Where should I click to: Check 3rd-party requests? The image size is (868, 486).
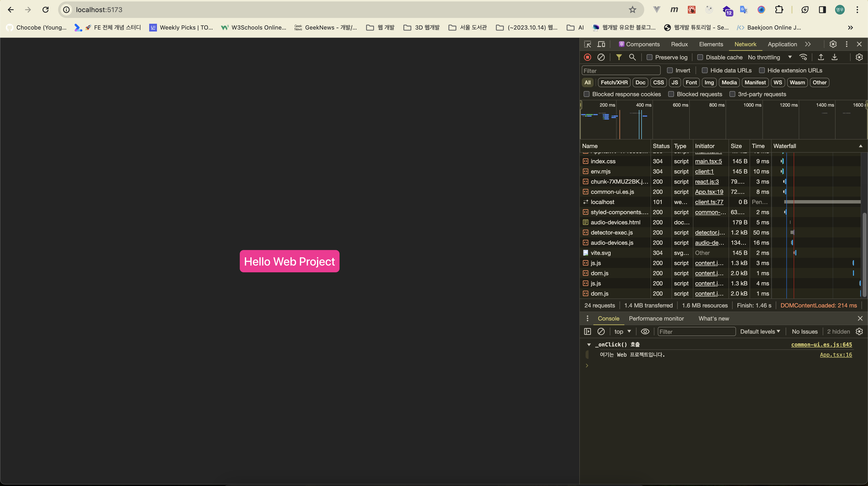tap(732, 94)
